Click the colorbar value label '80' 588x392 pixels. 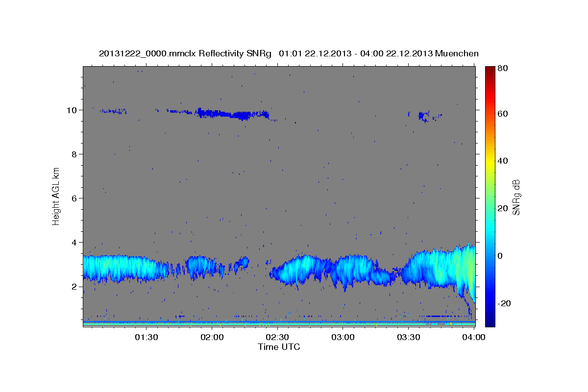[x=503, y=68]
